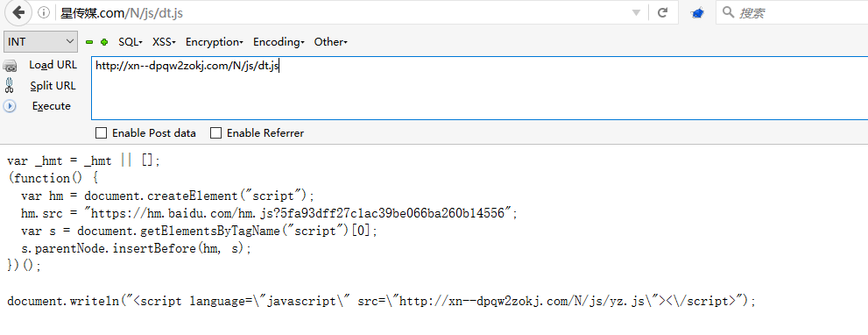This screenshot has width=868, height=335.
Task: Open the Encryption menu
Action: pos(215,42)
